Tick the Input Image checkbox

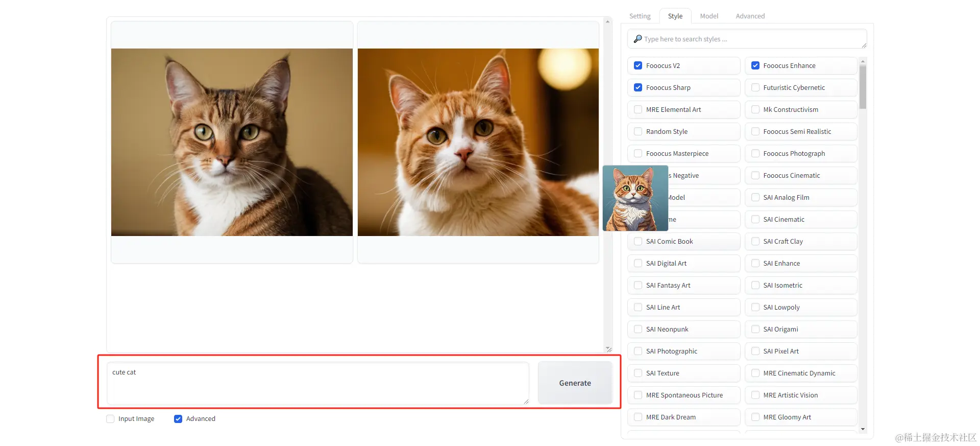110,419
